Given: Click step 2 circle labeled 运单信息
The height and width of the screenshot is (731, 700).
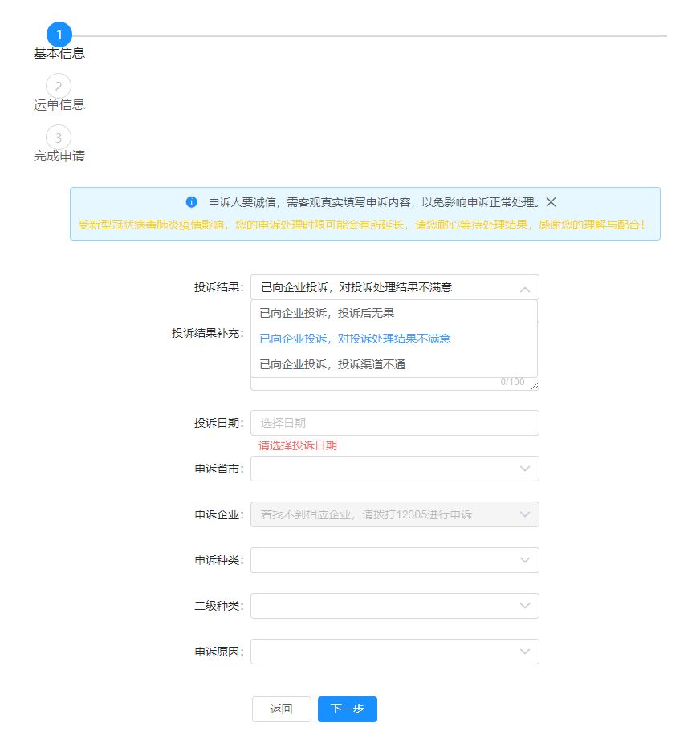Looking at the screenshot, I should pos(58,87).
